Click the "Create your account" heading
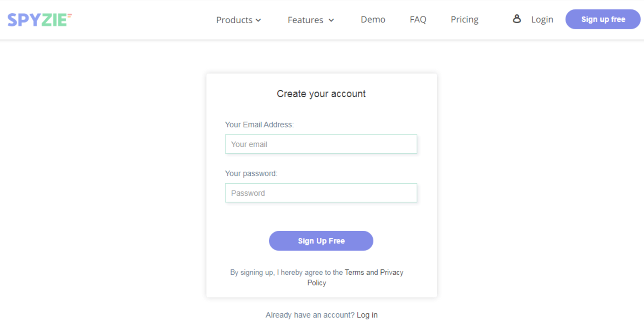Viewport: 644px width, 333px height. coord(321,94)
